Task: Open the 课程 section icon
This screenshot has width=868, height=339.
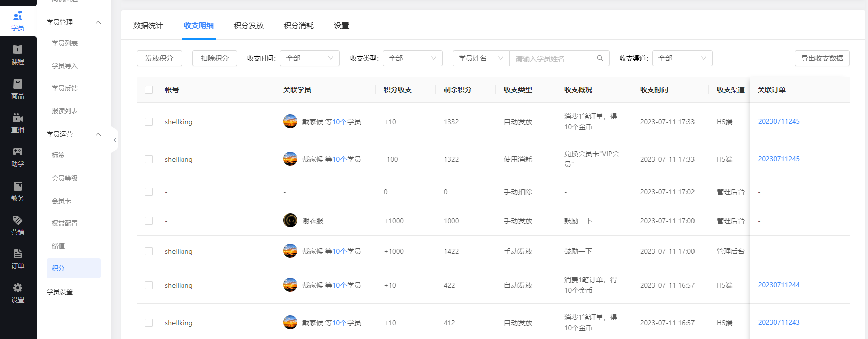Action: [18, 49]
